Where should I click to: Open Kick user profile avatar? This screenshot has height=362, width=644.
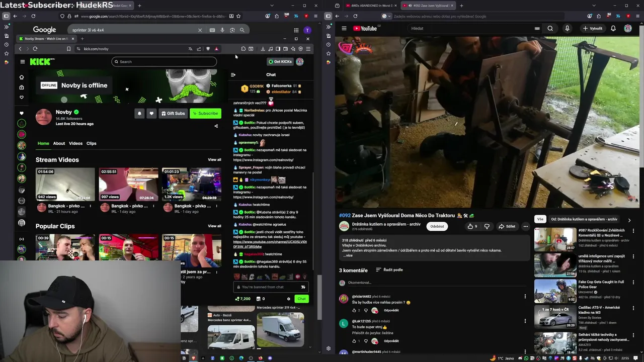click(x=300, y=62)
